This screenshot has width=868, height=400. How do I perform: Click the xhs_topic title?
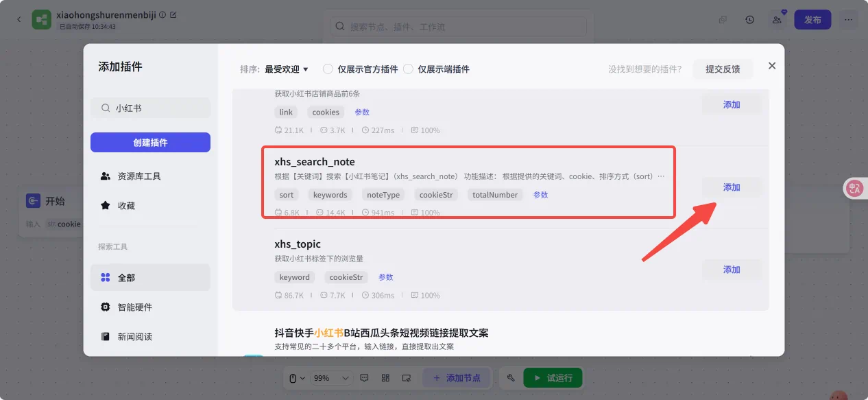298,244
